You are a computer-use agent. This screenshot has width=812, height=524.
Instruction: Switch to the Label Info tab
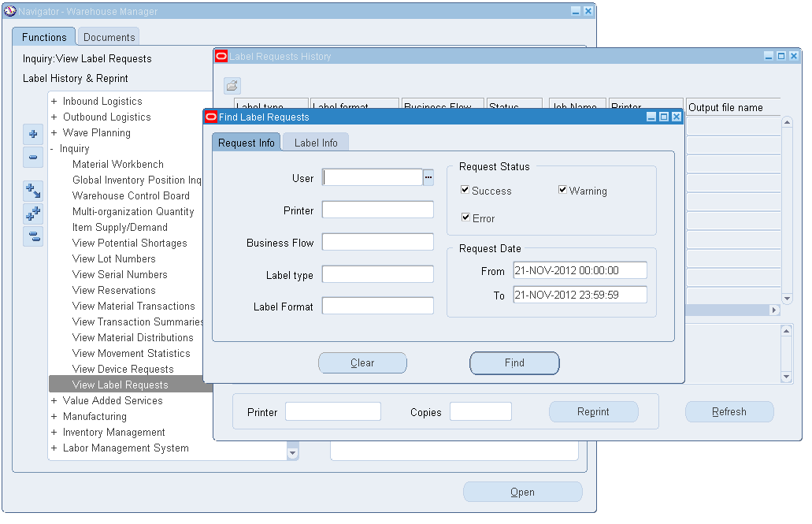[315, 143]
